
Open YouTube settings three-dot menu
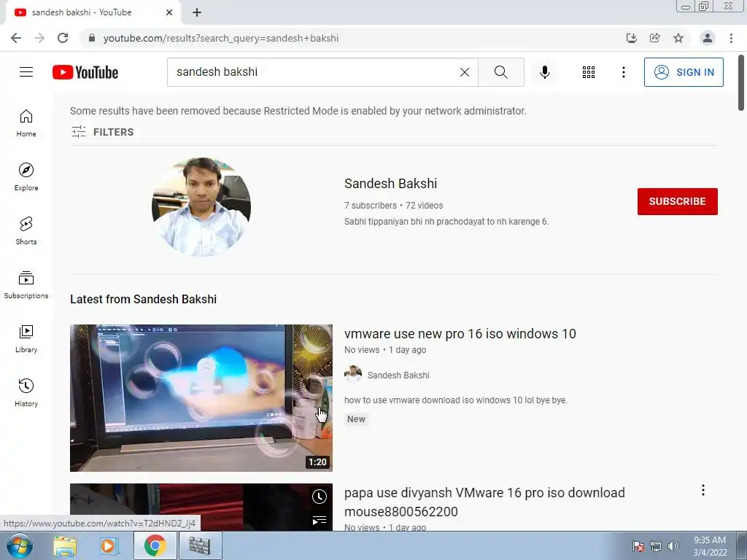click(623, 72)
